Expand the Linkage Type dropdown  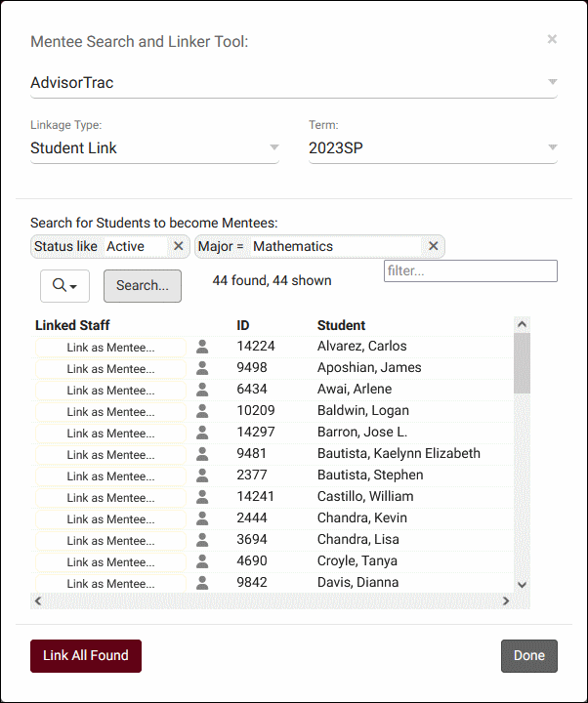tap(273, 149)
